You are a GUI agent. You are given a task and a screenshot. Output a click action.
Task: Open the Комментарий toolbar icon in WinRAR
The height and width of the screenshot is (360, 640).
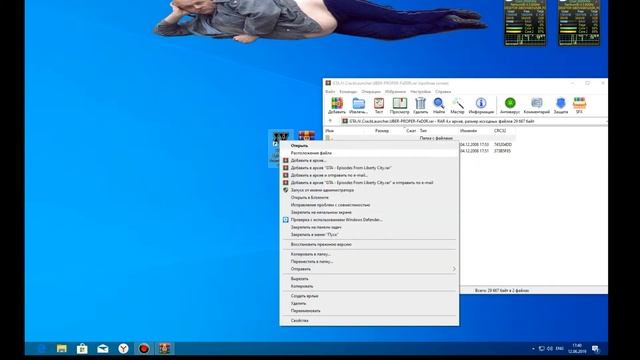pyautogui.click(x=537, y=105)
